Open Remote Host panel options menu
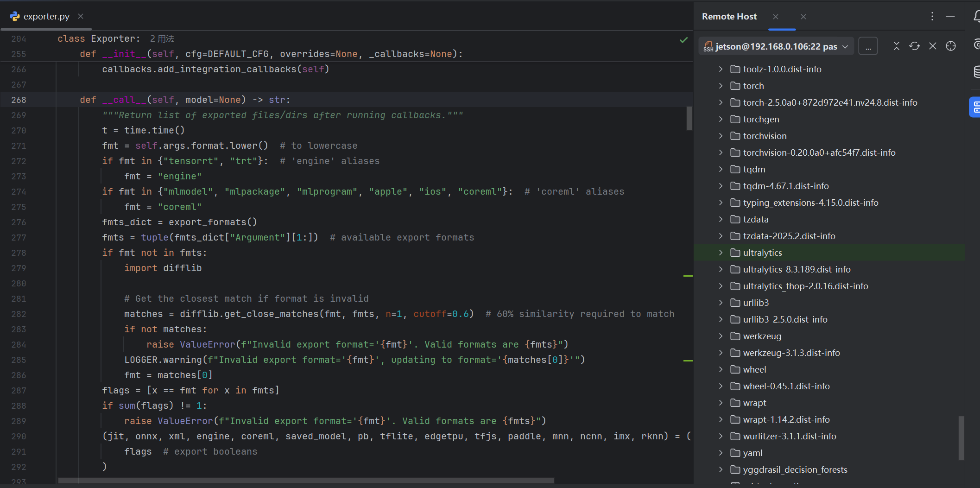The width and height of the screenshot is (980, 488). point(932,16)
